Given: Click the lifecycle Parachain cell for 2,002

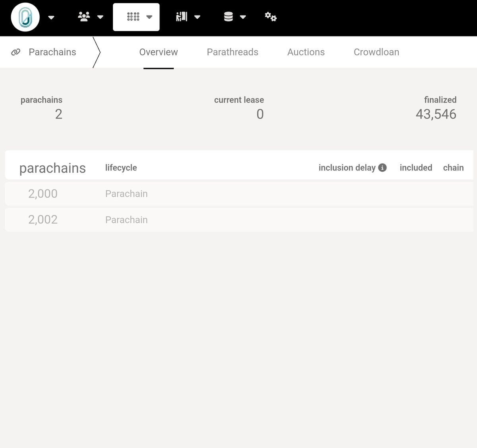Looking at the screenshot, I should coord(126,220).
